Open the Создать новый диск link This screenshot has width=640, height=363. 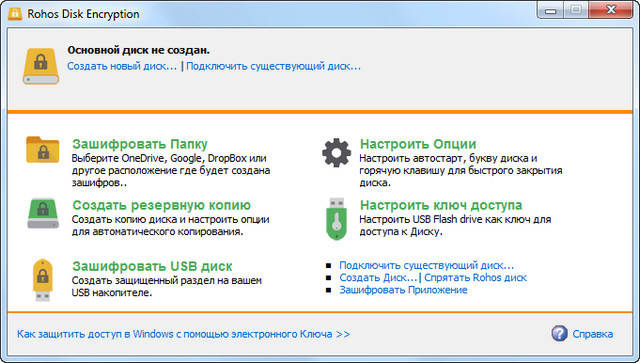coord(122,66)
